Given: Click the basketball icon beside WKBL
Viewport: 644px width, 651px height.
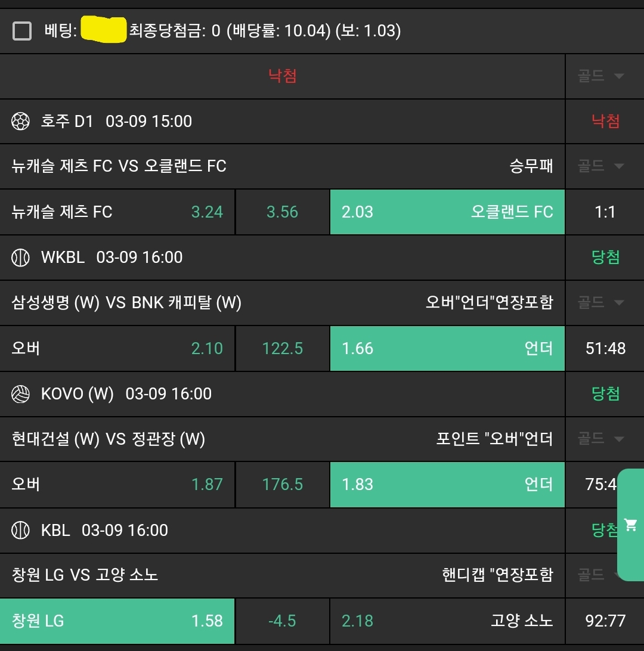Looking at the screenshot, I should point(20,258).
